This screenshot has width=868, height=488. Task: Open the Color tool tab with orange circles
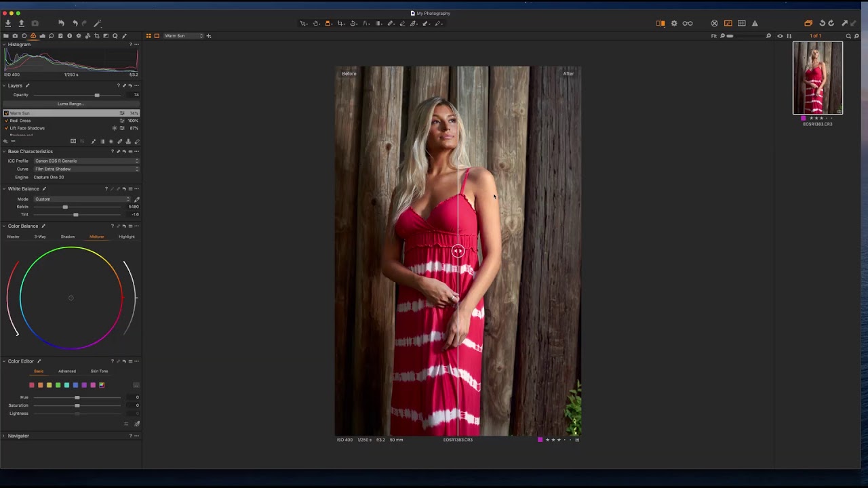point(33,36)
